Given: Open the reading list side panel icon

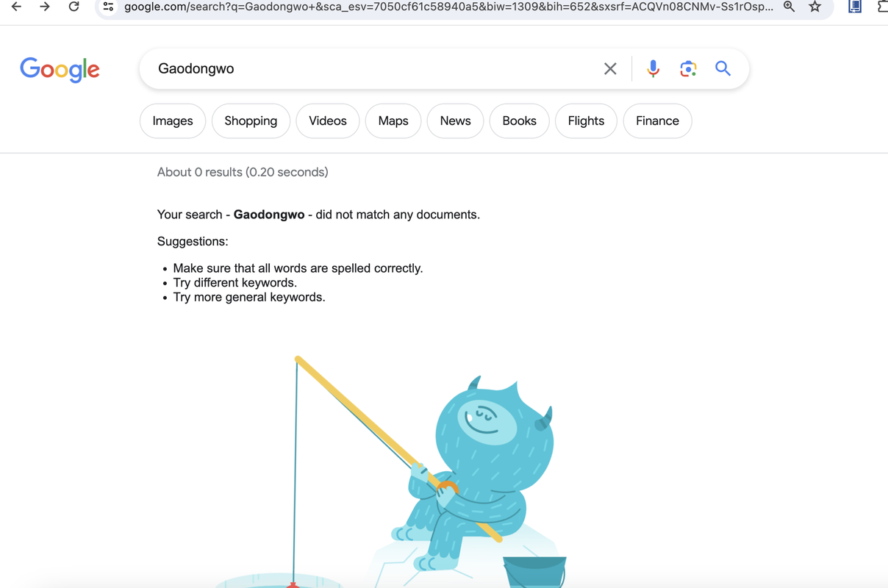Looking at the screenshot, I should point(855,7).
